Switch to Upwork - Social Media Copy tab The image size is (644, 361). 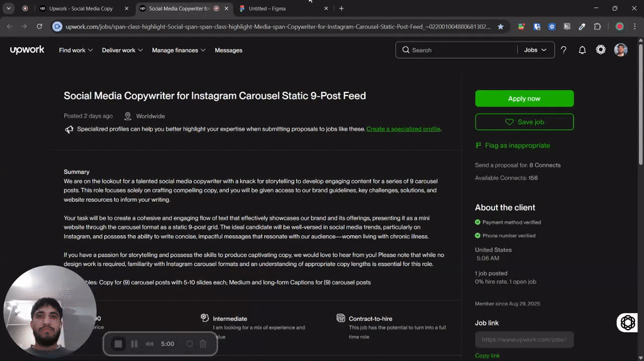click(x=80, y=9)
